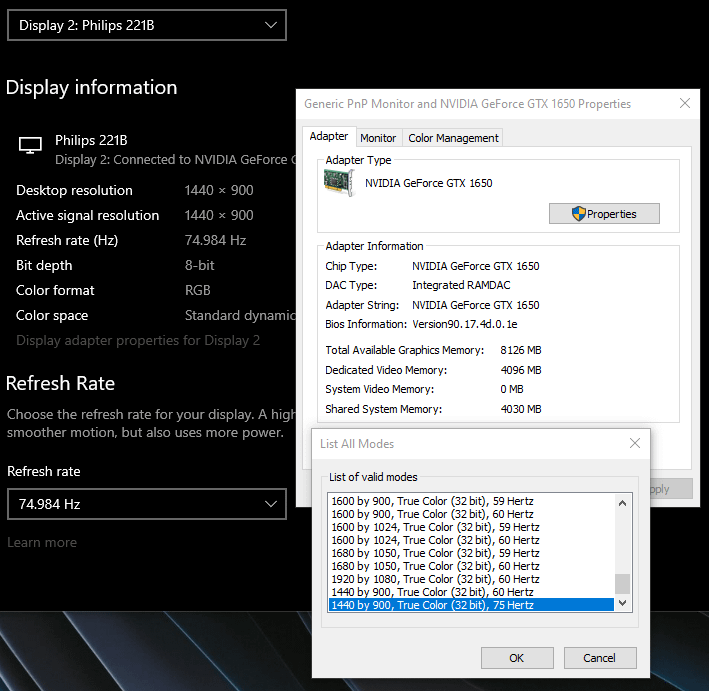Select 1920 by 1080, 60 Hertz mode
The image size is (709, 691).
click(470, 579)
